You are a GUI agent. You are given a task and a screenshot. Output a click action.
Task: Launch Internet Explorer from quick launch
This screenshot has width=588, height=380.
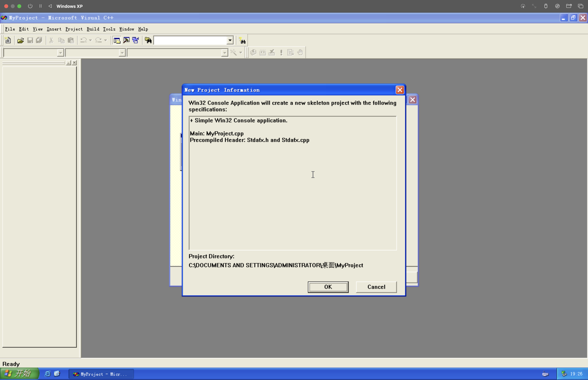[x=47, y=374]
